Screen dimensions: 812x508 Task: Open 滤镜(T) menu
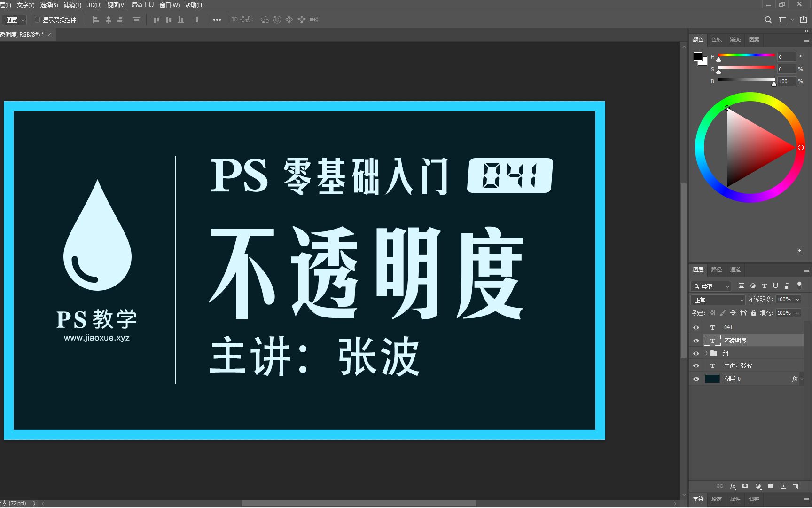click(72, 5)
